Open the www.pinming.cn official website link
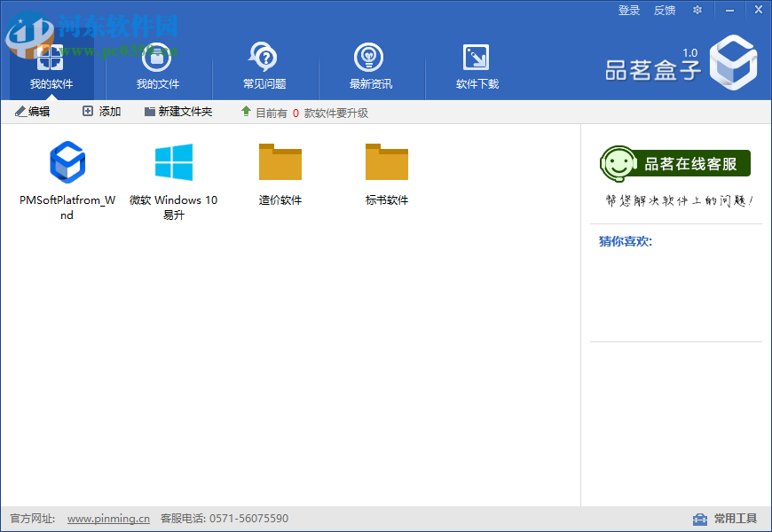Viewport: 772px width, 532px height. 108,519
